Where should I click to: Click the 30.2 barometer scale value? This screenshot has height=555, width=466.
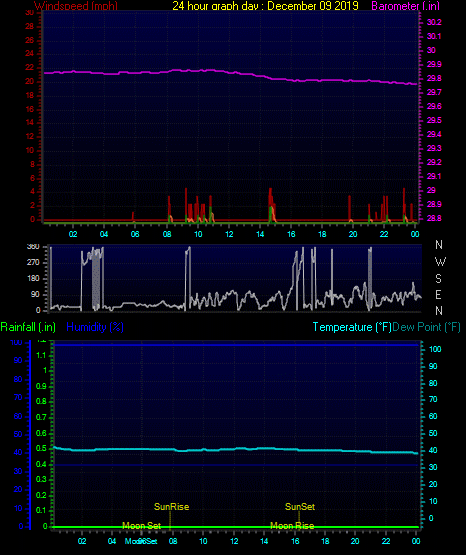[434, 22]
